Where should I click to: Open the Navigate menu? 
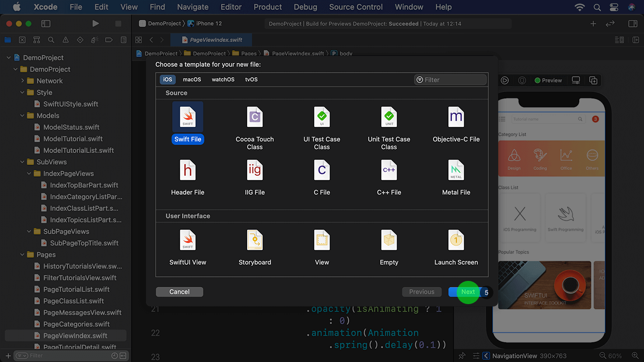[193, 7]
